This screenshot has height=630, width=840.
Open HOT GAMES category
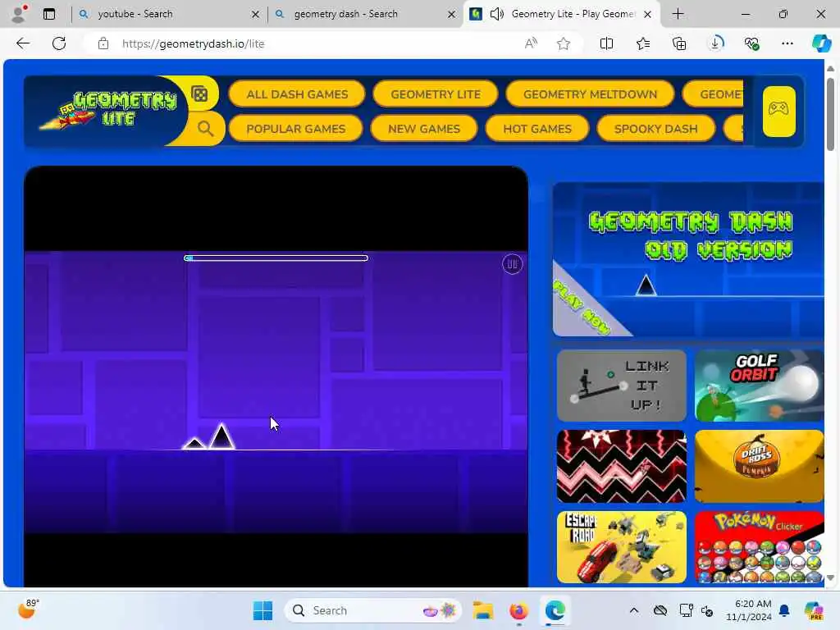click(x=536, y=129)
